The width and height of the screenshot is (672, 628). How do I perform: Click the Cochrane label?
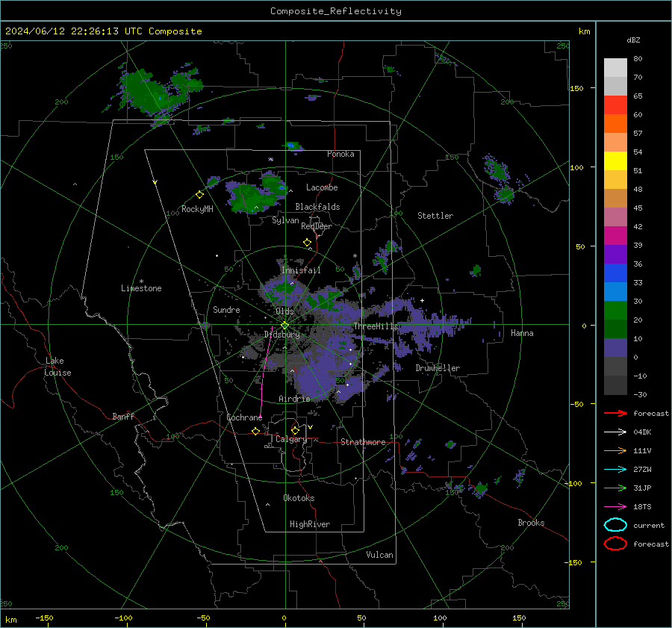click(x=244, y=417)
